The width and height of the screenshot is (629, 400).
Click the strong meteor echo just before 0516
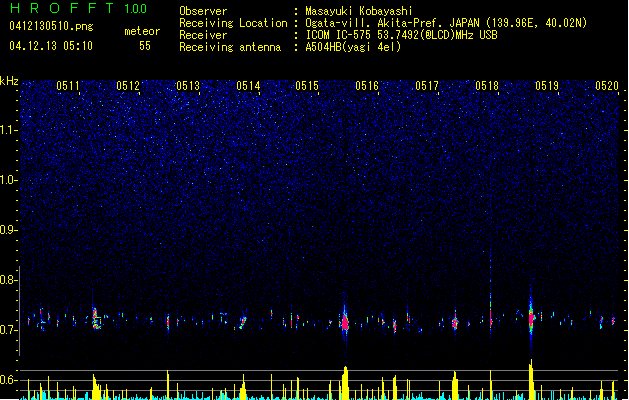click(x=345, y=321)
